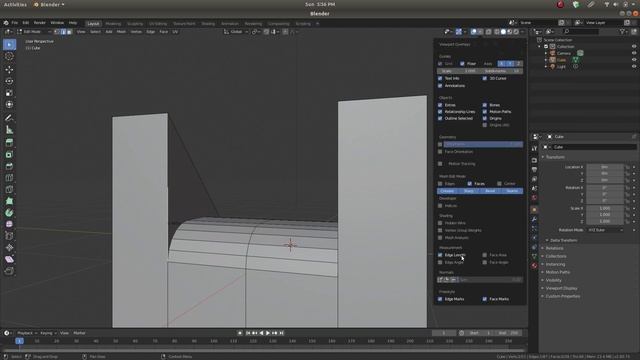Enable vertex select mode
The height and width of the screenshot is (360, 640).
click(57, 31)
